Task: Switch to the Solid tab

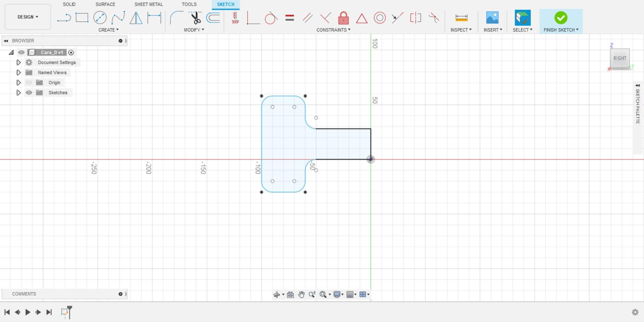Action: tap(69, 4)
